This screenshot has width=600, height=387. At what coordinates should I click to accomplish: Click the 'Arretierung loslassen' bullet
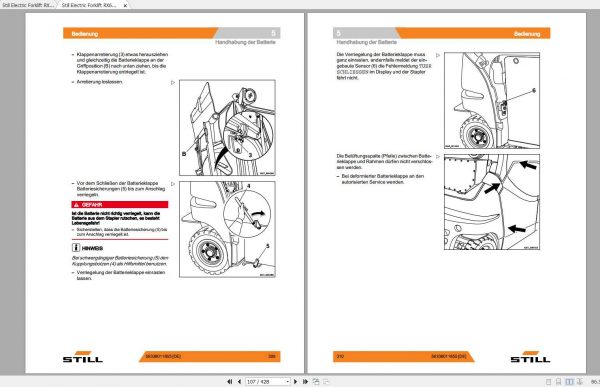(x=99, y=82)
